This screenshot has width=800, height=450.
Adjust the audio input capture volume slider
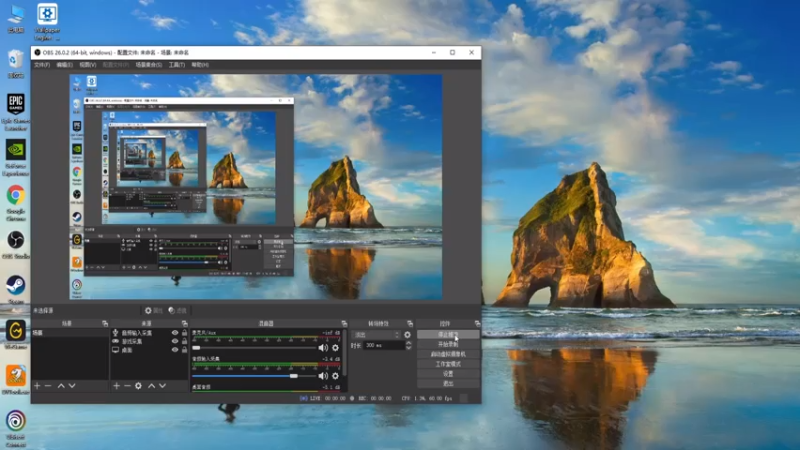click(254, 376)
